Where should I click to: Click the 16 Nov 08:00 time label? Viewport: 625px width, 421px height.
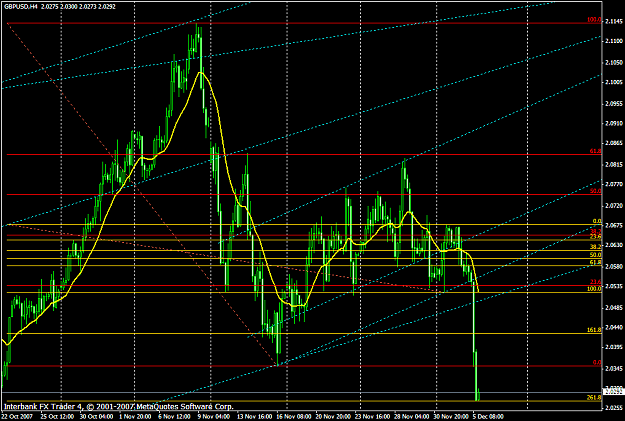(293, 416)
